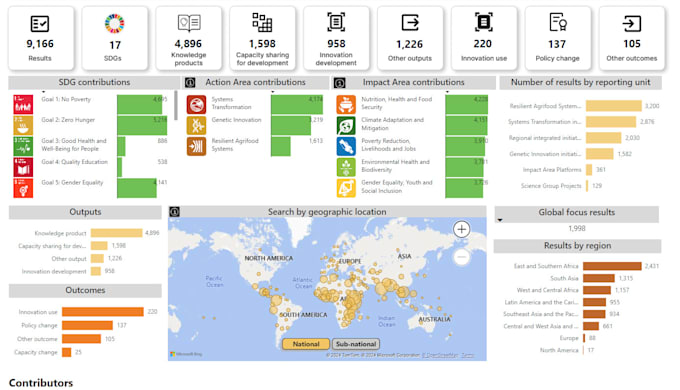Expand the Global focus results arrow

click(500, 220)
